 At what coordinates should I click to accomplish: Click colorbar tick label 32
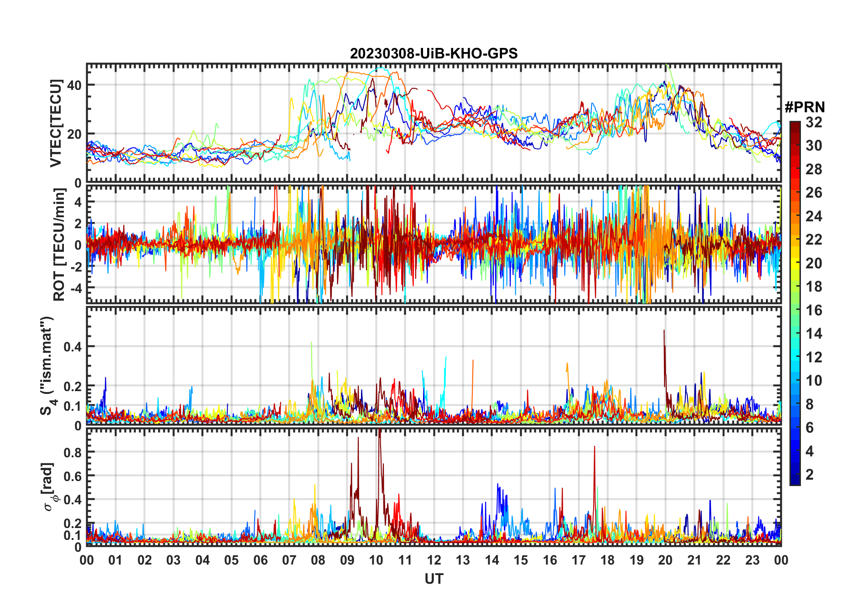tap(814, 122)
